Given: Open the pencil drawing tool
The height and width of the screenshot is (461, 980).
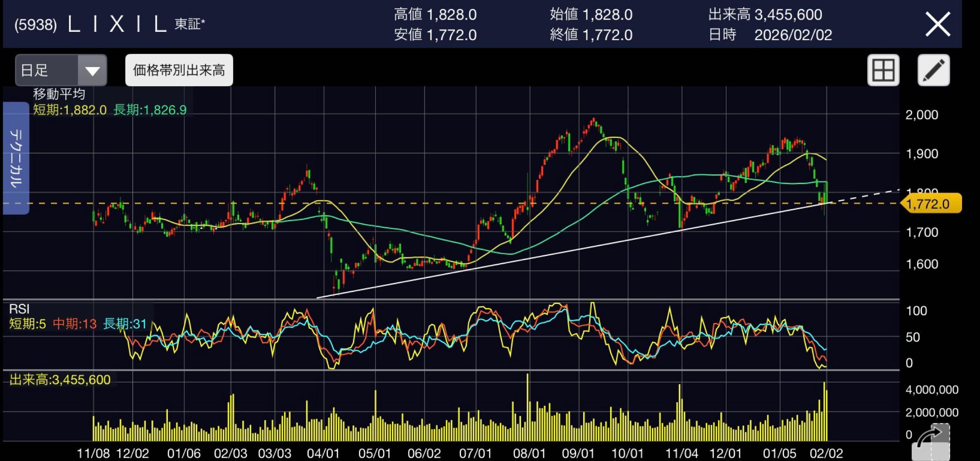Looking at the screenshot, I should pyautogui.click(x=933, y=70).
